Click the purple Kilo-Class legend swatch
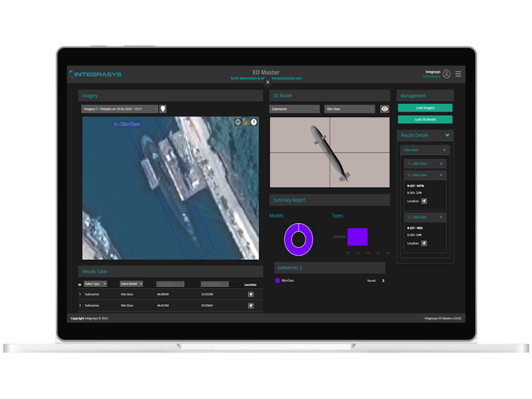Screen dimensions: 532x399 point(277,281)
